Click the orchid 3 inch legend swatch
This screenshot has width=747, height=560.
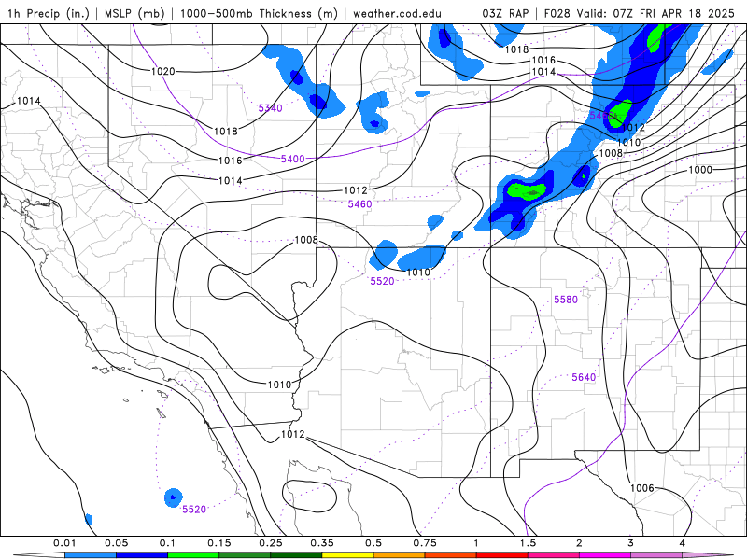click(656, 555)
